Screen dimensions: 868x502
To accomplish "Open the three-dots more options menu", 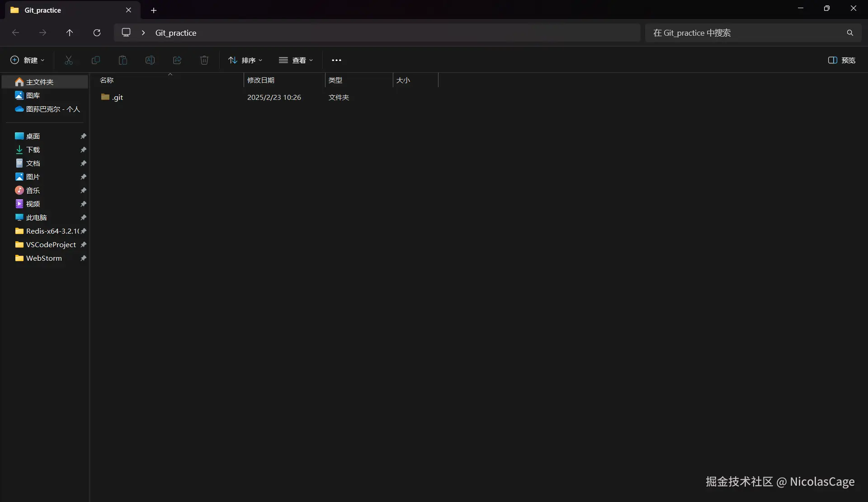I will click(x=336, y=60).
